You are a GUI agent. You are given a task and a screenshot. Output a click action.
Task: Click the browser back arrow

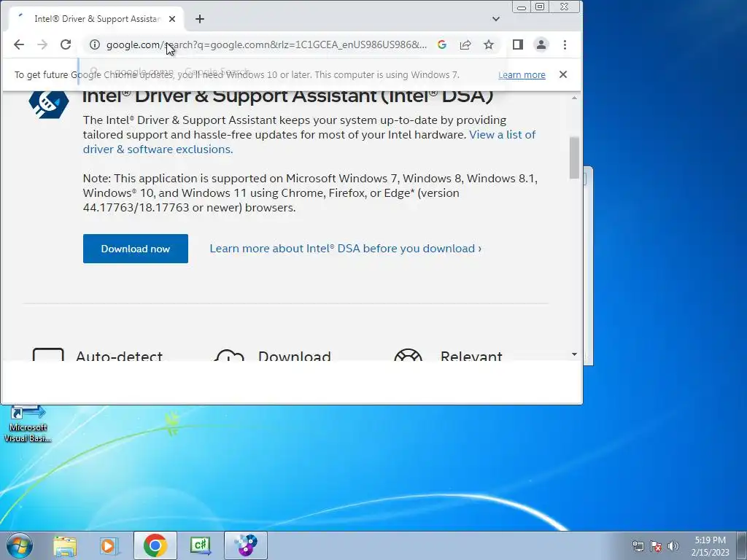[18, 44]
